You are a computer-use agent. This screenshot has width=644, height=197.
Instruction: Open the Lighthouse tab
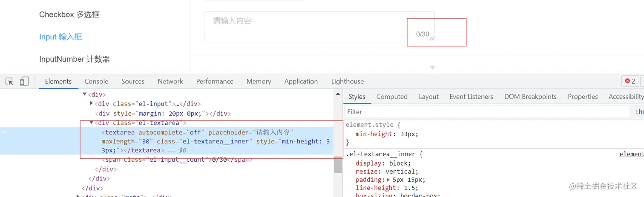click(x=348, y=81)
